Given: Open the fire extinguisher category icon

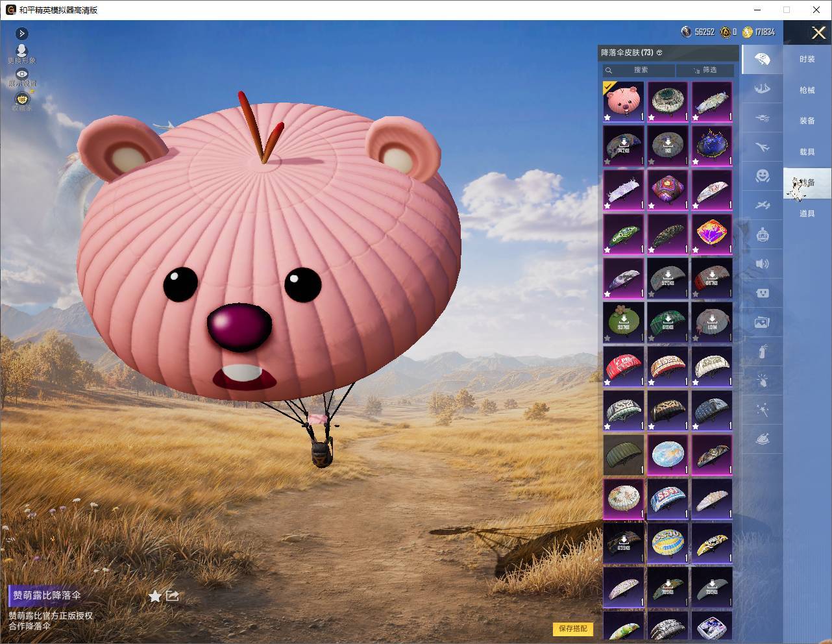Looking at the screenshot, I should click(762, 351).
